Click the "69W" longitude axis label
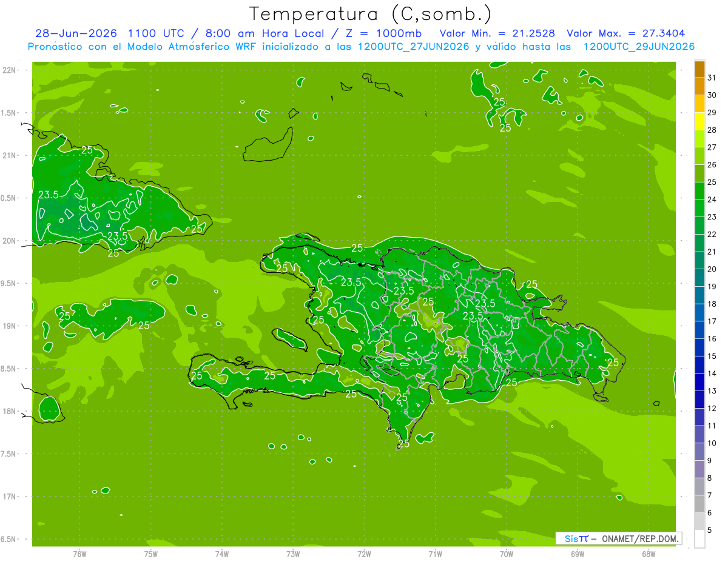The width and height of the screenshot is (728, 562). pyautogui.click(x=578, y=554)
